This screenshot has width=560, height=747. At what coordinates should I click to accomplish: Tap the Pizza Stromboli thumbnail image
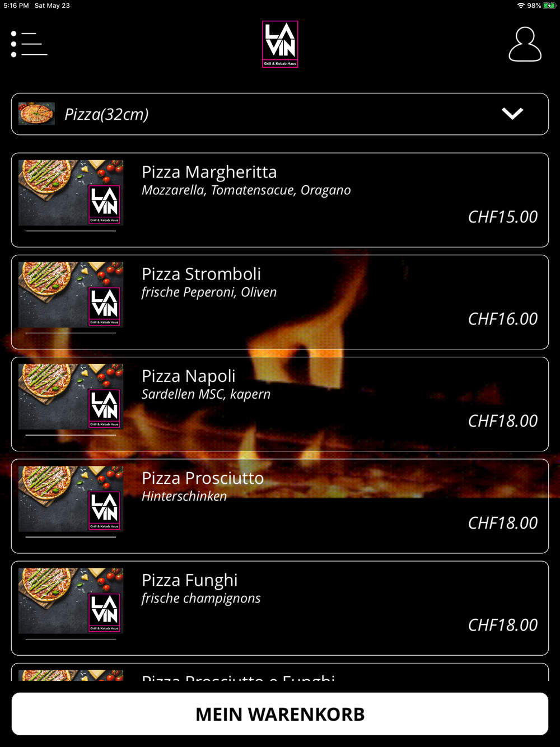[x=71, y=295]
